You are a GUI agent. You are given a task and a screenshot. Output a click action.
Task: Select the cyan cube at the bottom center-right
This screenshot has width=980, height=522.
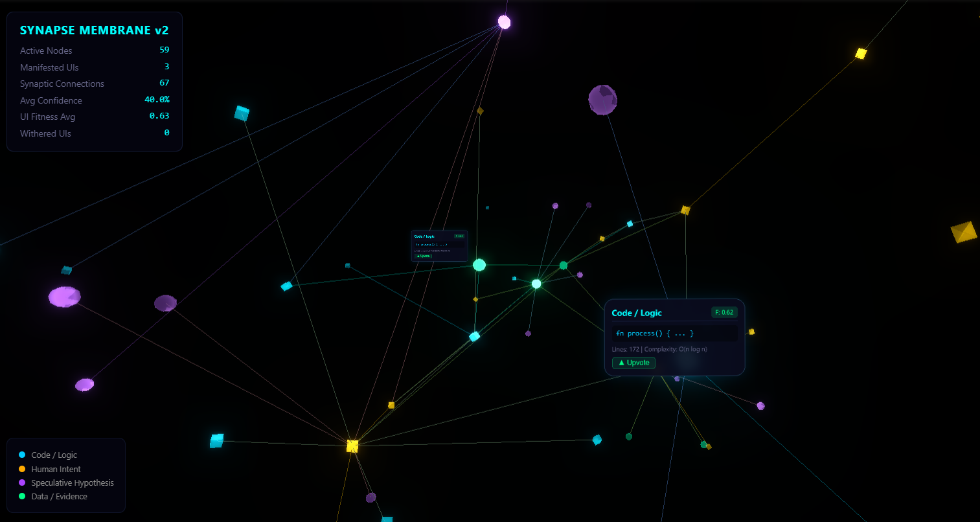pos(597,440)
